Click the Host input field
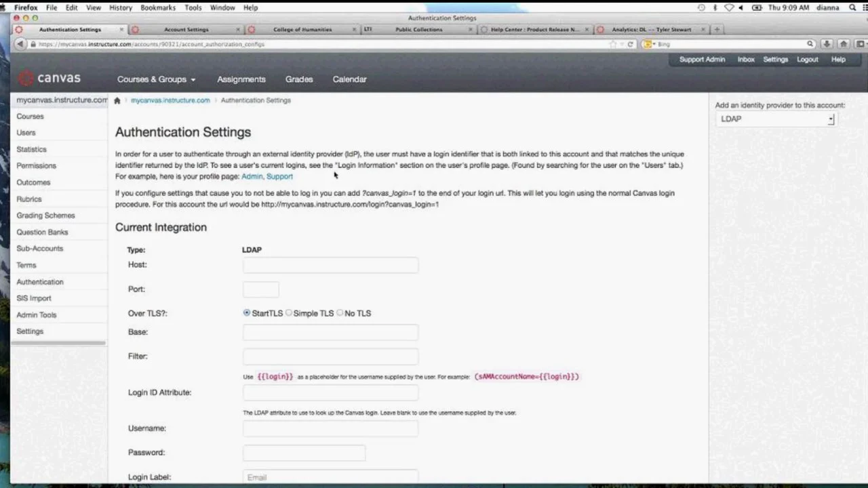 pos(331,265)
